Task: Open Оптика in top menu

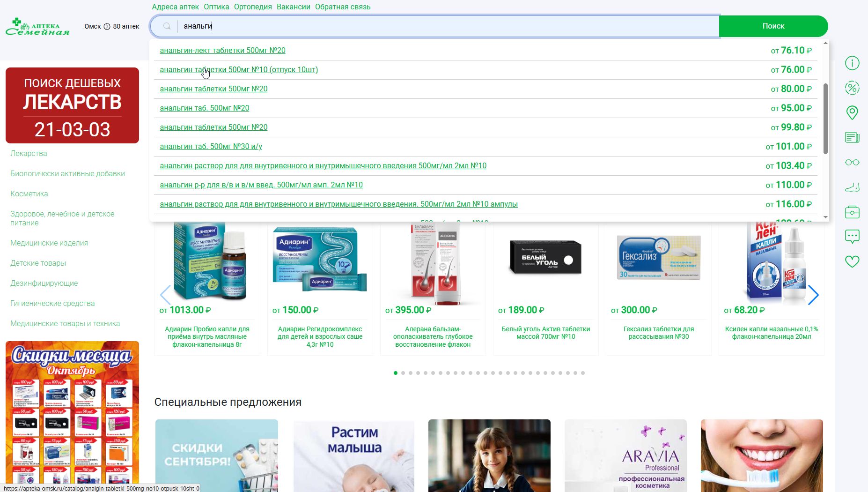Action: tap(216, 7)
